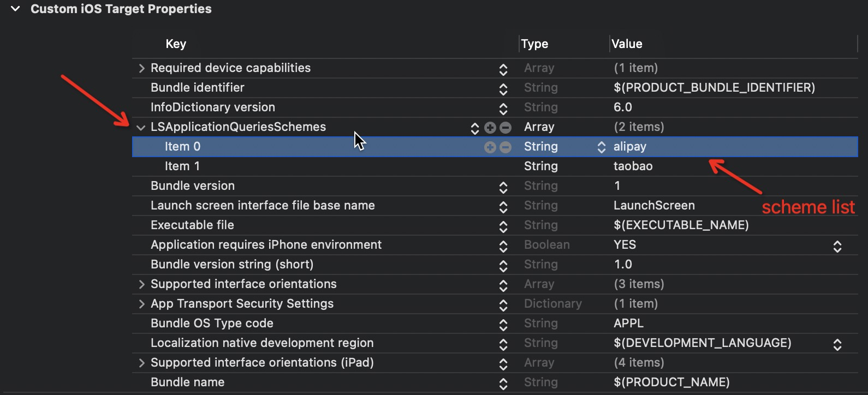Expand Supported interface orientations (iPad) row
The image size is (868, 395).
click(141, 363)
